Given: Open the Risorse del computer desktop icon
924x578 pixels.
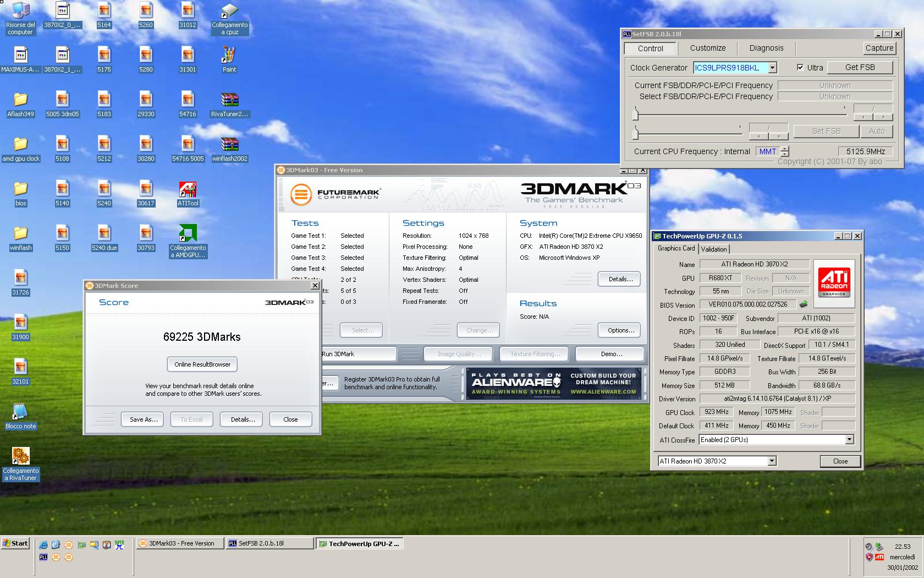Looking at the screenshot, I should pos(20,19).
